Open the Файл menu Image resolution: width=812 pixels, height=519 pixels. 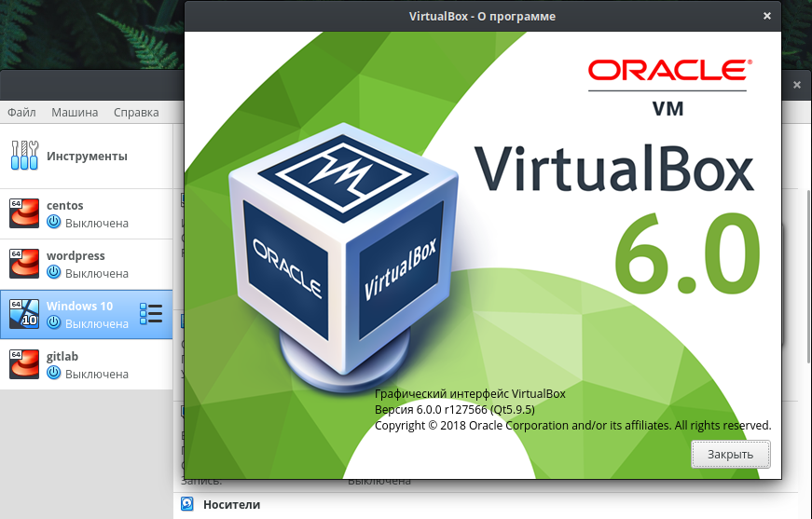pyautogui.click(x=21, y=113)
